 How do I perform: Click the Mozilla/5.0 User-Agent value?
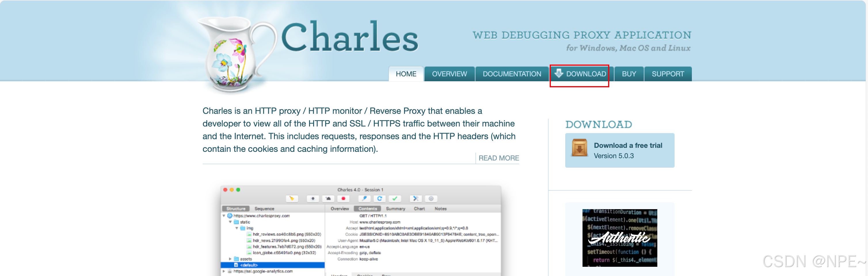point(429,241)
